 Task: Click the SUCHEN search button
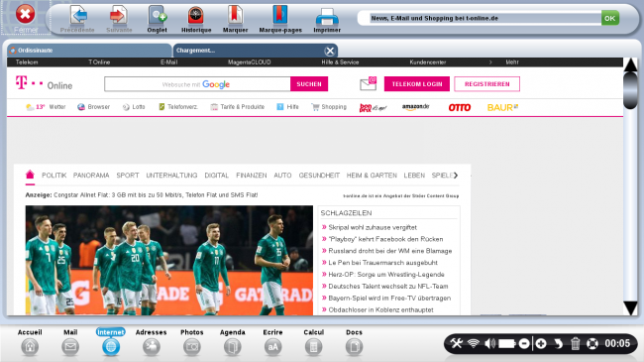(x=309, y=84)
